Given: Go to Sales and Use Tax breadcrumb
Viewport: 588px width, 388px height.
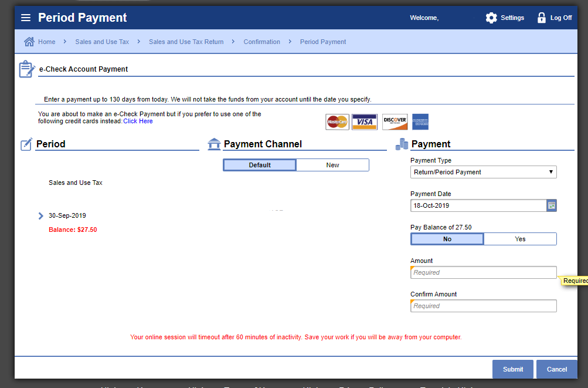Looking at the screenshot, I should pos(102,42).
